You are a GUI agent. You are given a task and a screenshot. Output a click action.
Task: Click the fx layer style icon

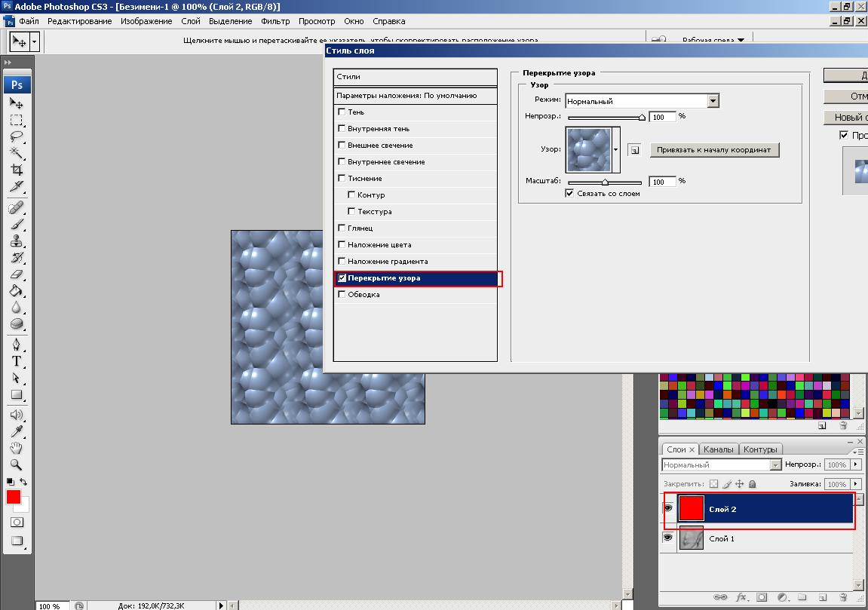pos(741,596)
